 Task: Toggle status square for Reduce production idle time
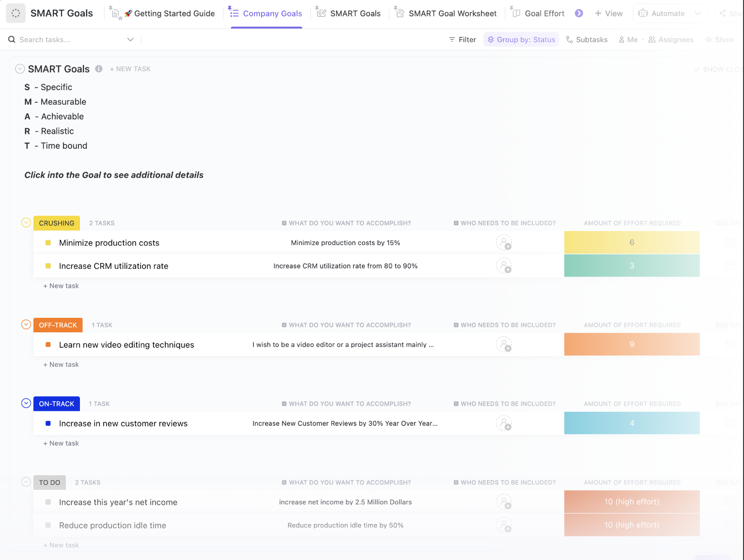coord(48,525)
